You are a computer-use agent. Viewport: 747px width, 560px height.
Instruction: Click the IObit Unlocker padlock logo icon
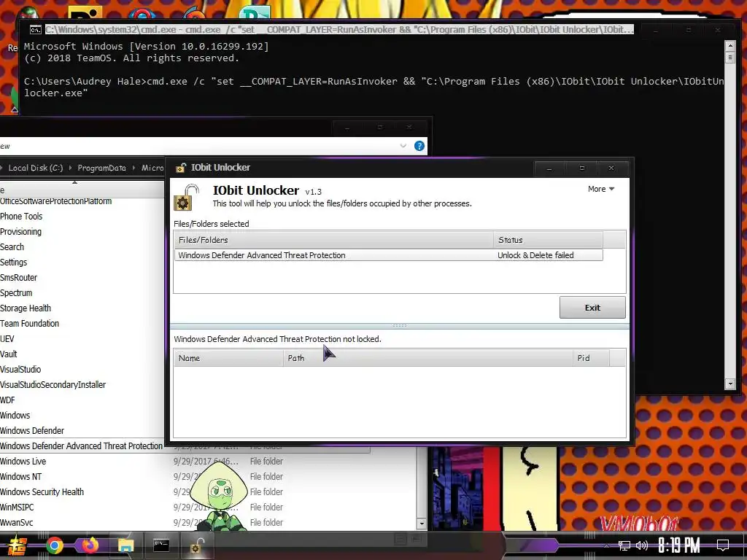[186, 198]
